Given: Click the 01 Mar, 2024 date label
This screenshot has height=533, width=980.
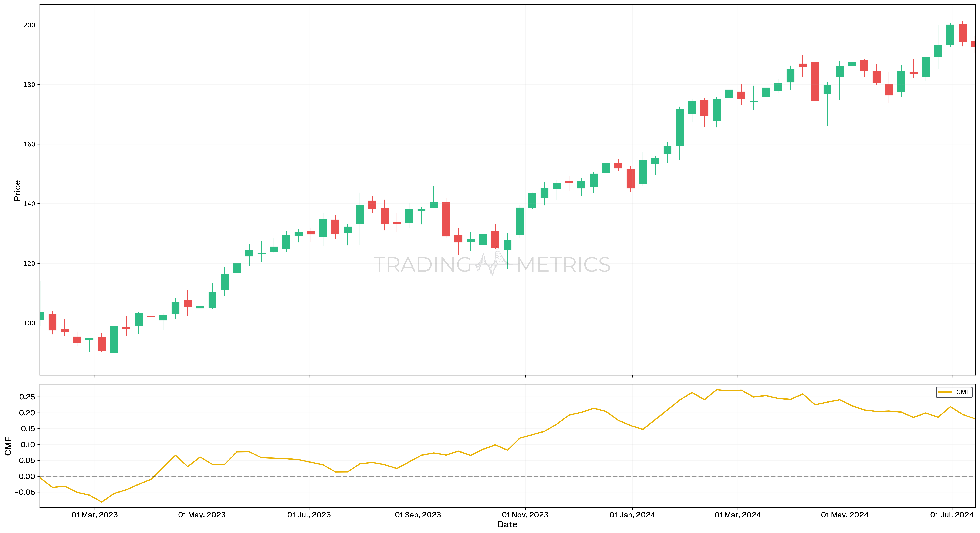Looking at the screenshot, I should click(737, 515).
